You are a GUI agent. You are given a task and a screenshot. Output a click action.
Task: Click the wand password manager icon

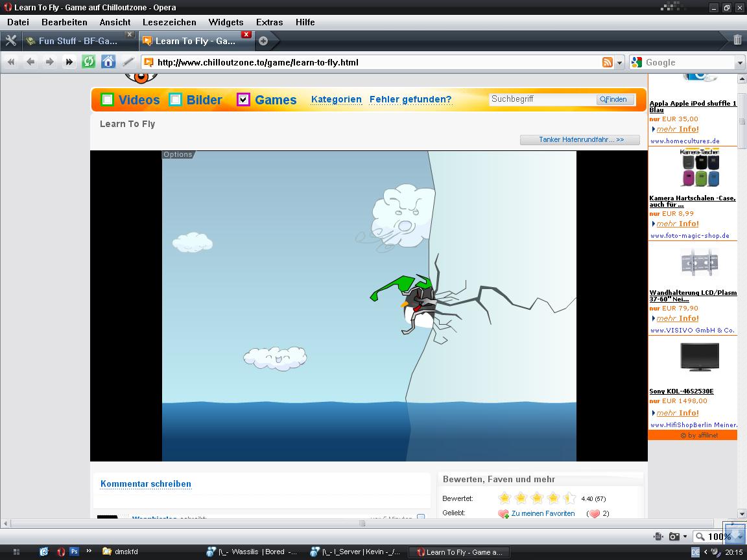tap(128, 62)
